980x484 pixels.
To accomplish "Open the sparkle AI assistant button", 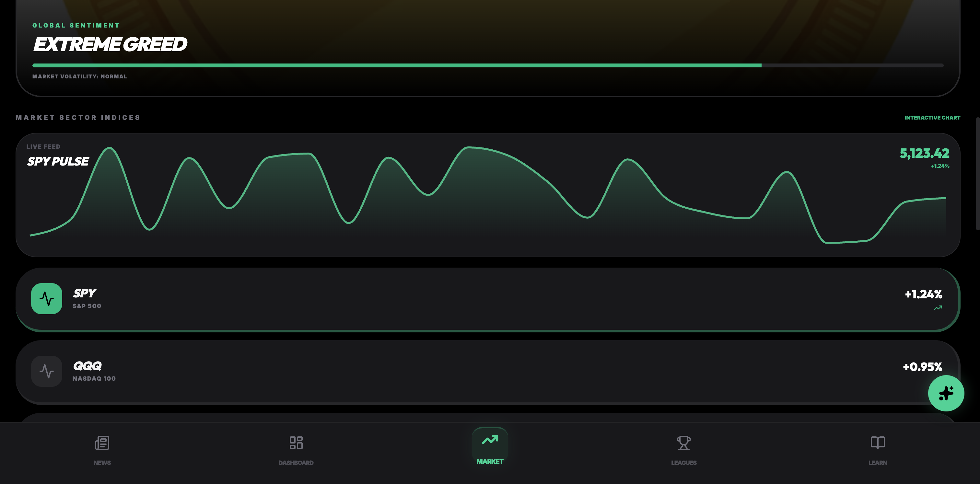I will pos(946,393).
